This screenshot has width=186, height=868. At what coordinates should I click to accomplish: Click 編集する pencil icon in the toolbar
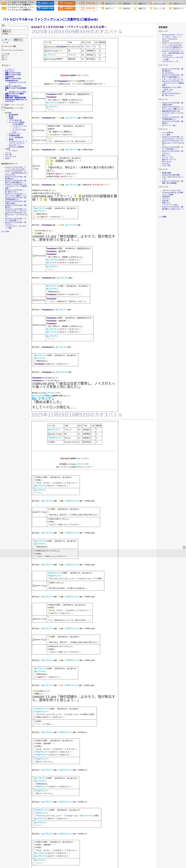click(136, 8)
